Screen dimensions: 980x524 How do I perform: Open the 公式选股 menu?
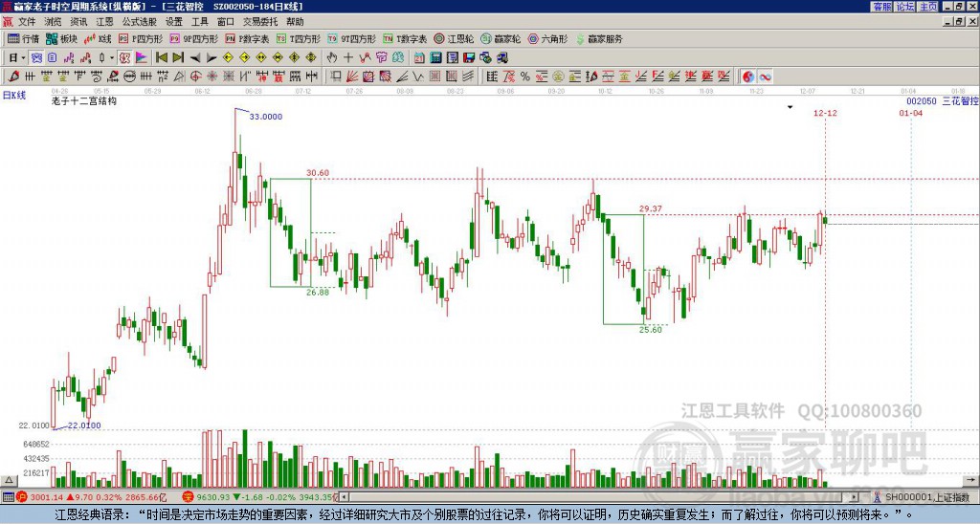(139, 22)
